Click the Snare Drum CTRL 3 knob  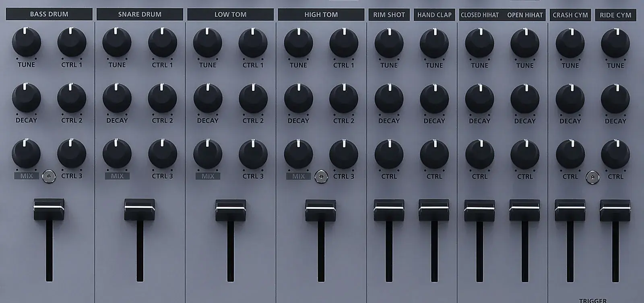pyautogui.click(x=162, y=154)
